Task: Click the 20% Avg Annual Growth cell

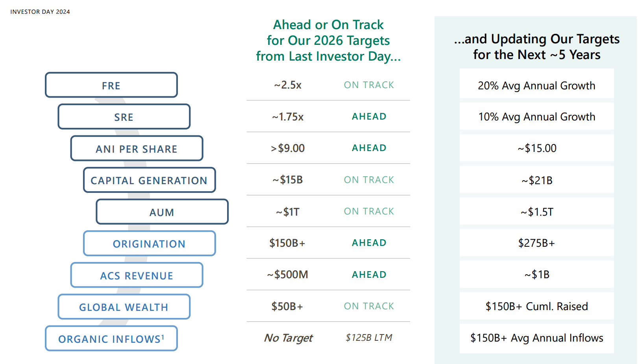Action: coord(536,85)
